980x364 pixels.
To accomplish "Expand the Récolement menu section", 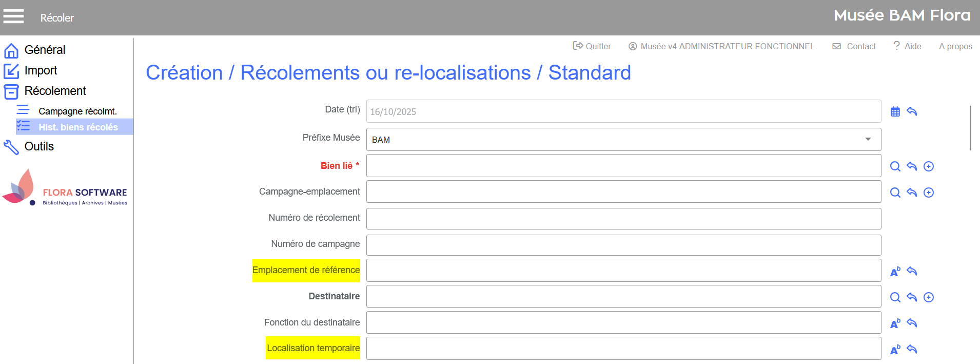I will [x=55, y=91].
